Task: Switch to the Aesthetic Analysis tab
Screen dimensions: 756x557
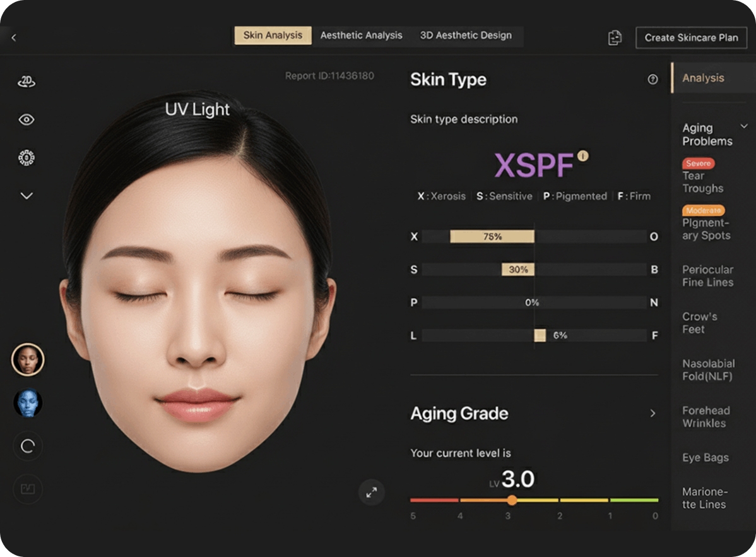Action: (x=362, y=35)
